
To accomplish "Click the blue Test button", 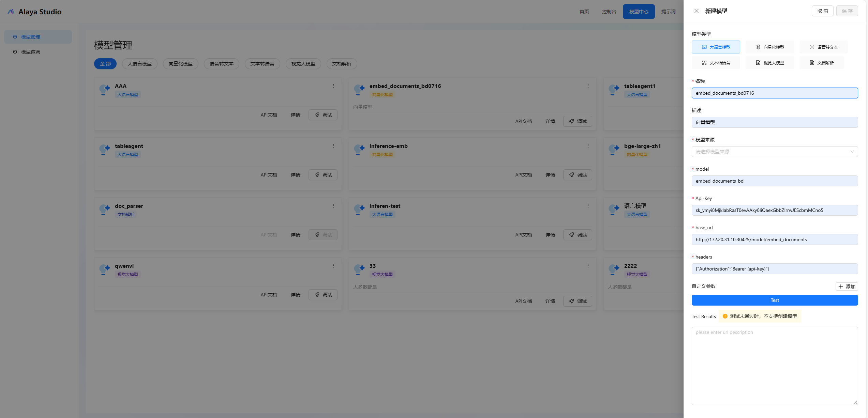I will (x=774, y=300).
